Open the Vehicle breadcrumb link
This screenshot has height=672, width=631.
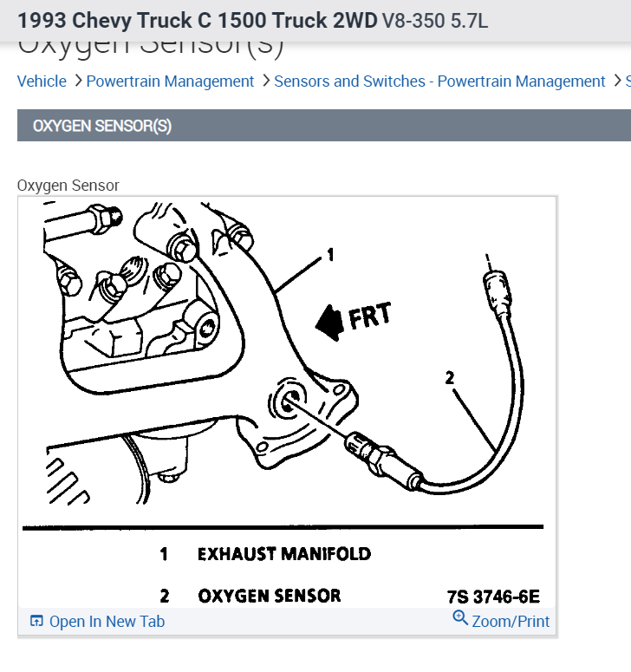pos(42,81)
